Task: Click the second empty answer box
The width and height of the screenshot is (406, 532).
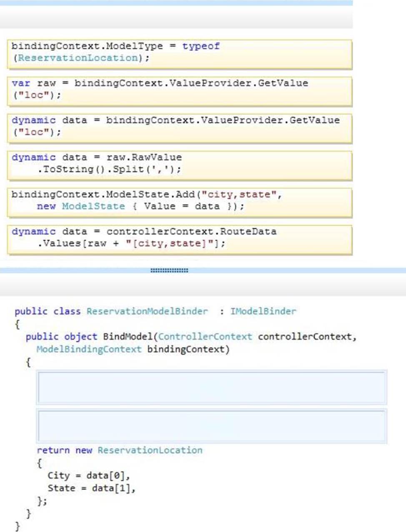Action: tap(211, 426)
